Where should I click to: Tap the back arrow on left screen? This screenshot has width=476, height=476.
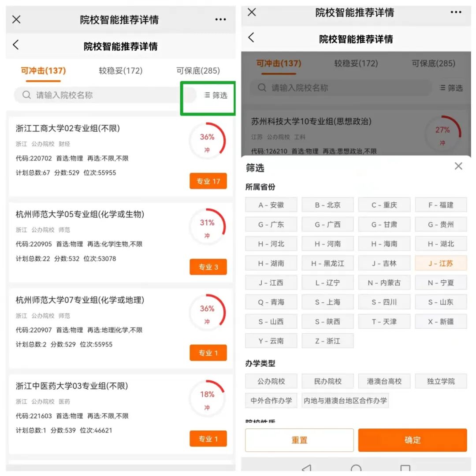tap(16, 45)
